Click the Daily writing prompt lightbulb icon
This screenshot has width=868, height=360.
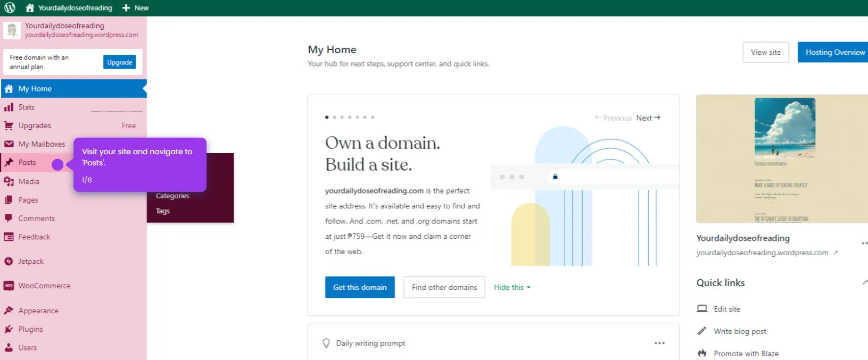tap(326, 344)
